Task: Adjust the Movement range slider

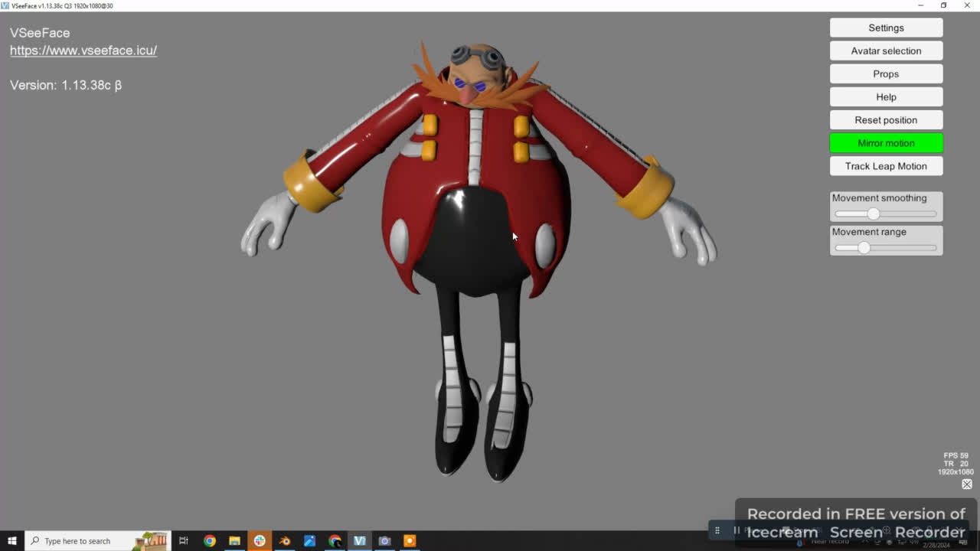Action: point(886,248)
